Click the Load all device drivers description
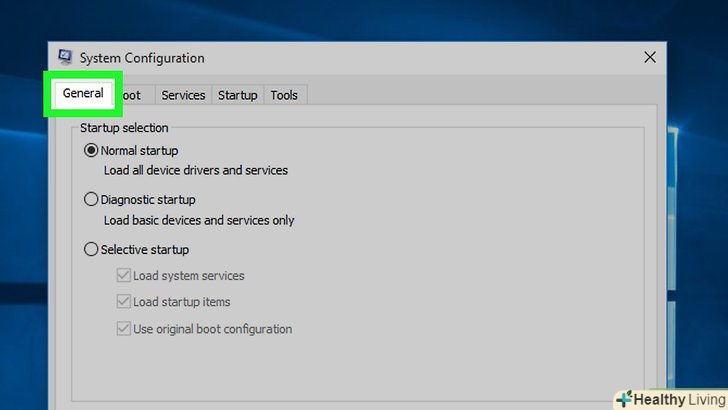The width and height of the screenshot is (728, 410). coord(196,171)
